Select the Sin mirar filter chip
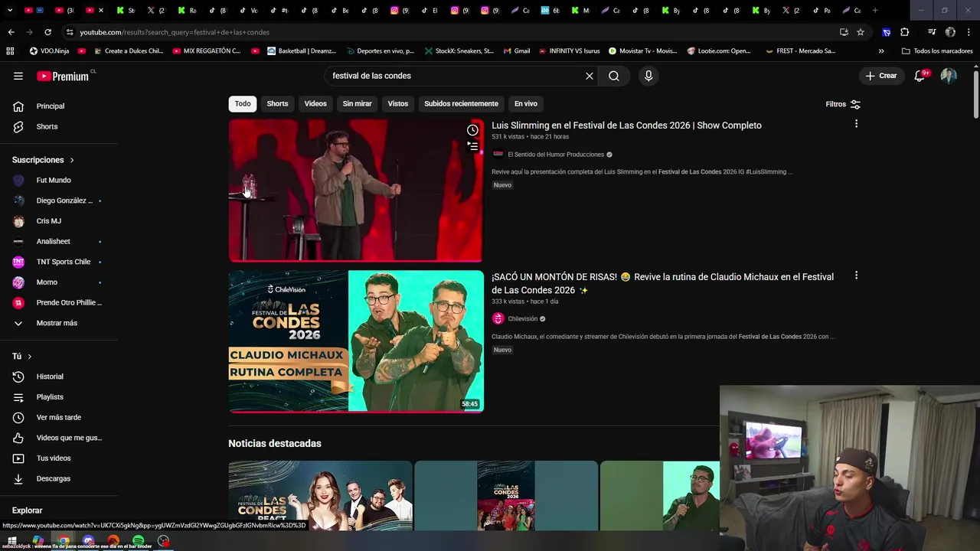The height and width of the screenshot is (551, 980). point(357,103)
